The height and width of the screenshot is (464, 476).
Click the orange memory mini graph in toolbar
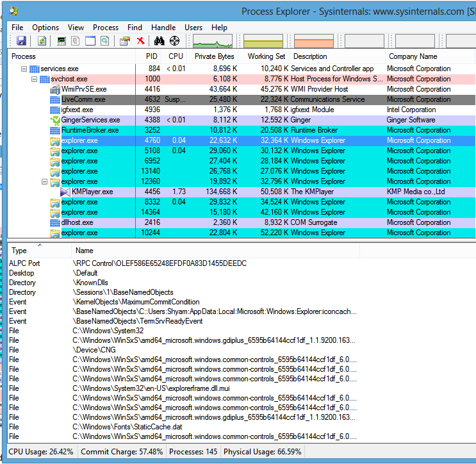click(314, 42)
